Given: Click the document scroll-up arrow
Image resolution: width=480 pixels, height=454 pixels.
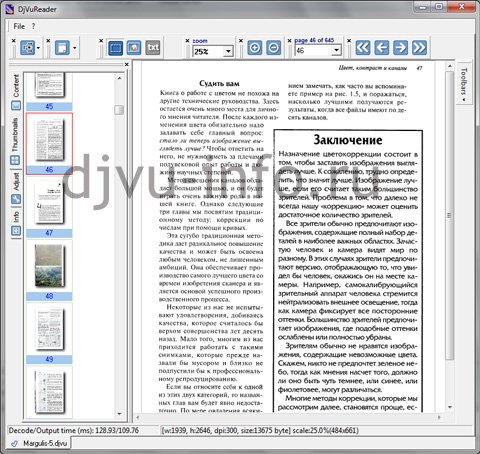Looking at the screenshot, I should [450, 66].
